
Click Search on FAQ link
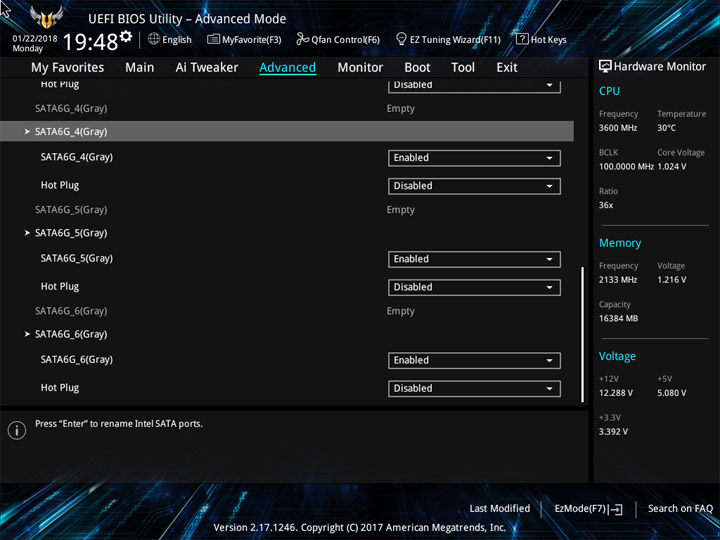[680, 508]
